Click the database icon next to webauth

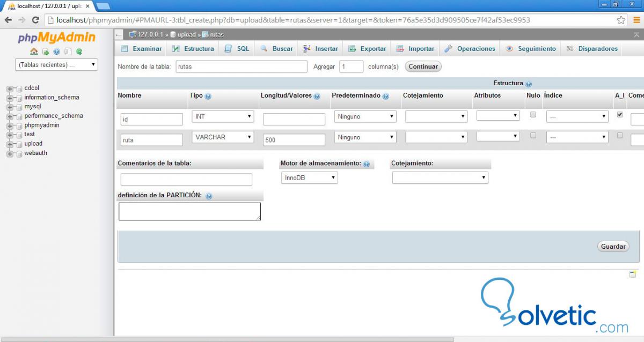(x=19, y=154)
